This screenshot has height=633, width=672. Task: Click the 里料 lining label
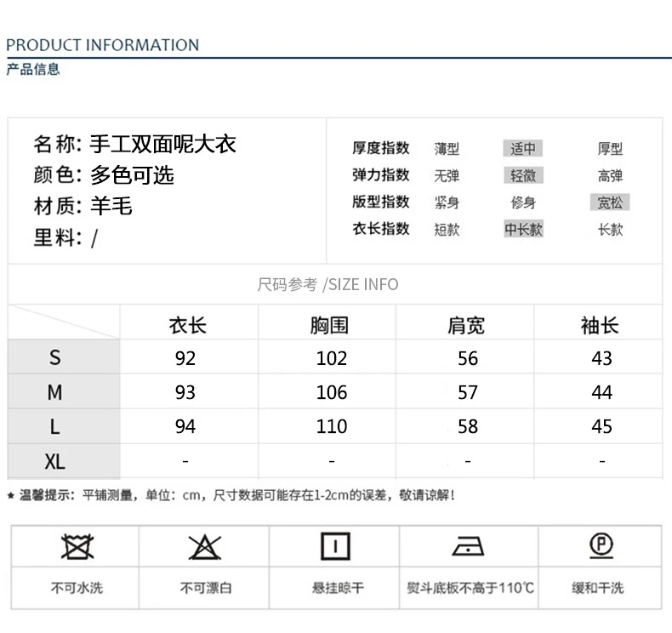[x=58, y=237]
